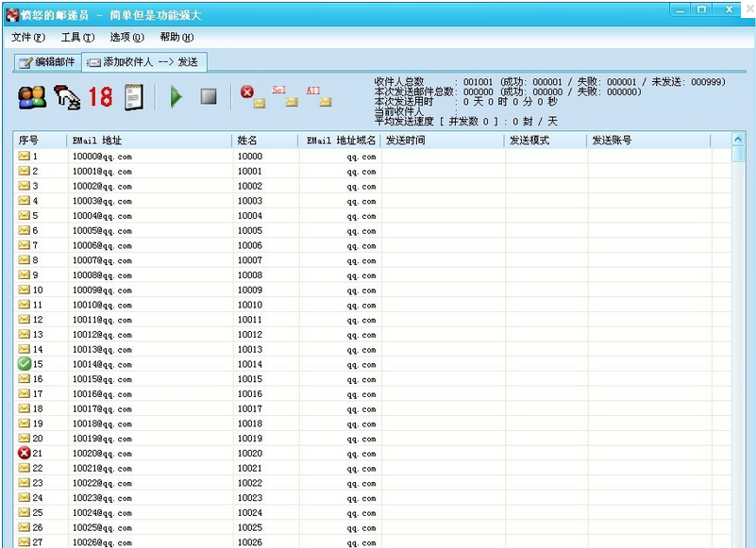Open the 工具 menu
The height and width of the screenshot is (548, 756).
(77, 38)
